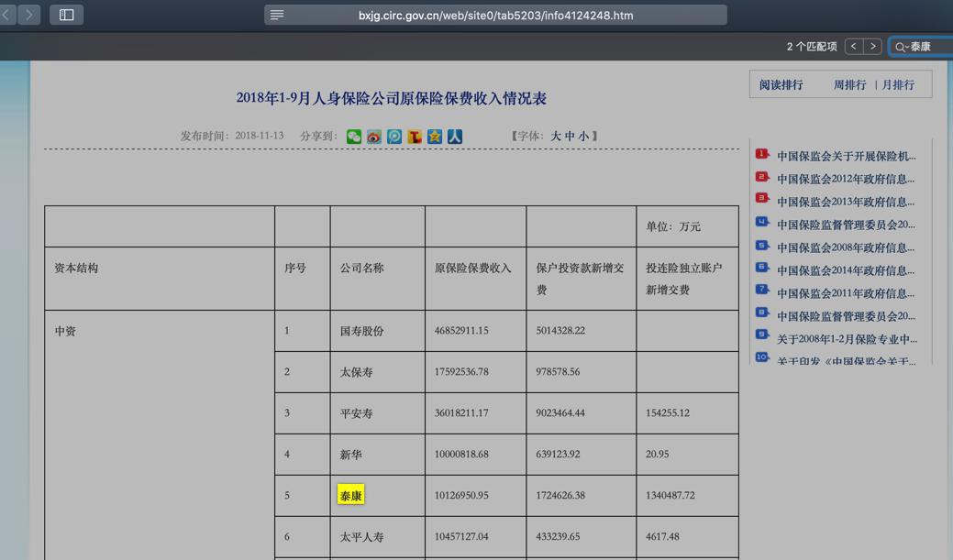Set font size to medium 中
The image size is (953, 560).
(x=570, y=136)
